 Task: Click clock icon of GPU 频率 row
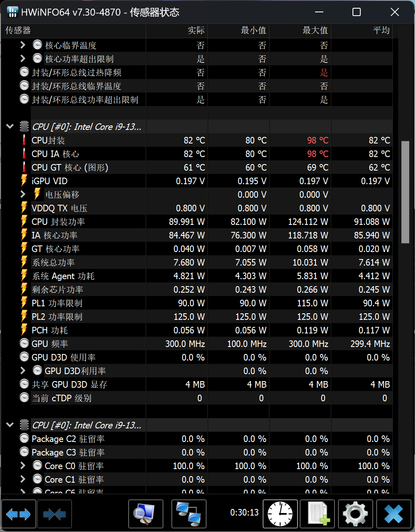[x=24, y=344]
